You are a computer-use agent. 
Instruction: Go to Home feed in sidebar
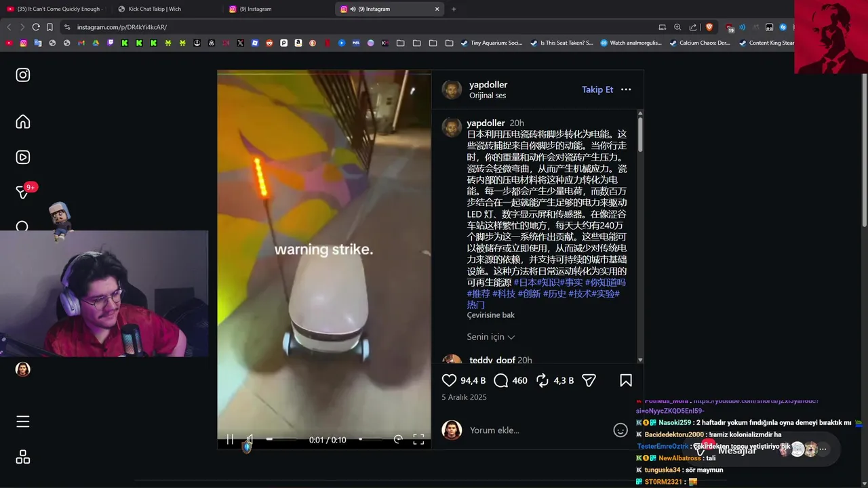(x=23, y=122)
